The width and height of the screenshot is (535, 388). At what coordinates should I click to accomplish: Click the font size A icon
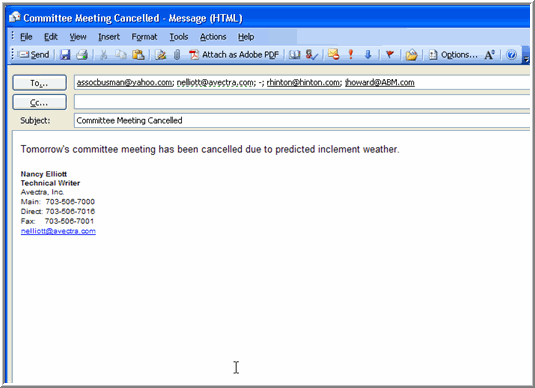click(489, 55)
